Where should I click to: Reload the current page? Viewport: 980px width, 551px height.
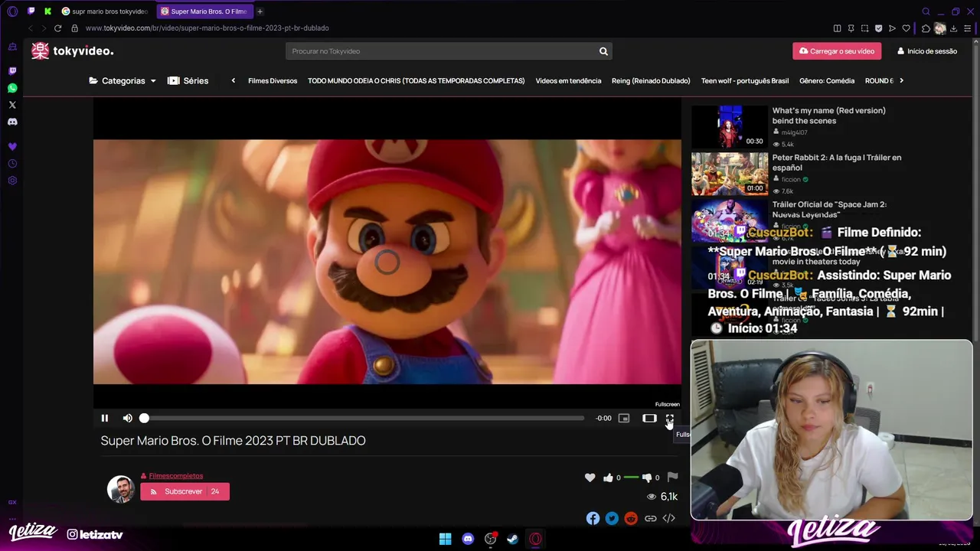point(57,28)
